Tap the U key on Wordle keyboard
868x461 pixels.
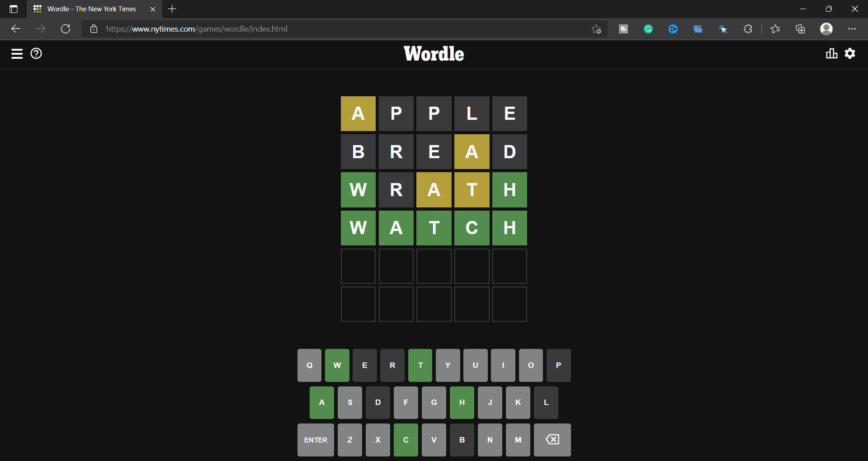476,365
